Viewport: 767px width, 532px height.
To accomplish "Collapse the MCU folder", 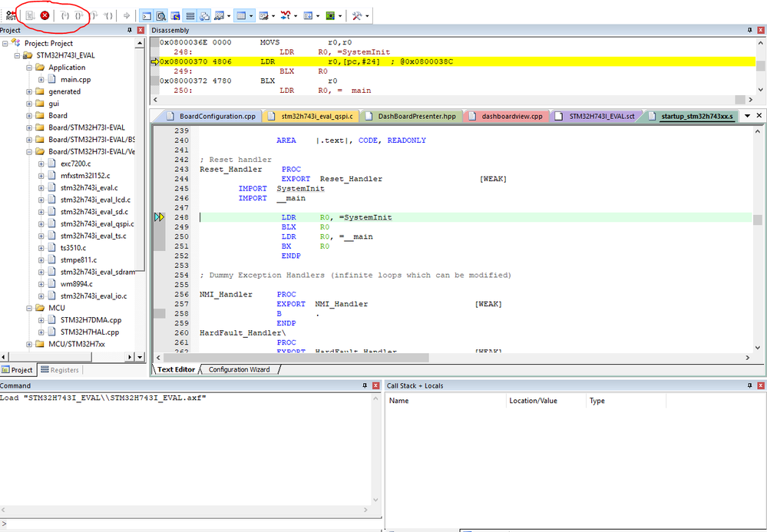I will [29, 308].
